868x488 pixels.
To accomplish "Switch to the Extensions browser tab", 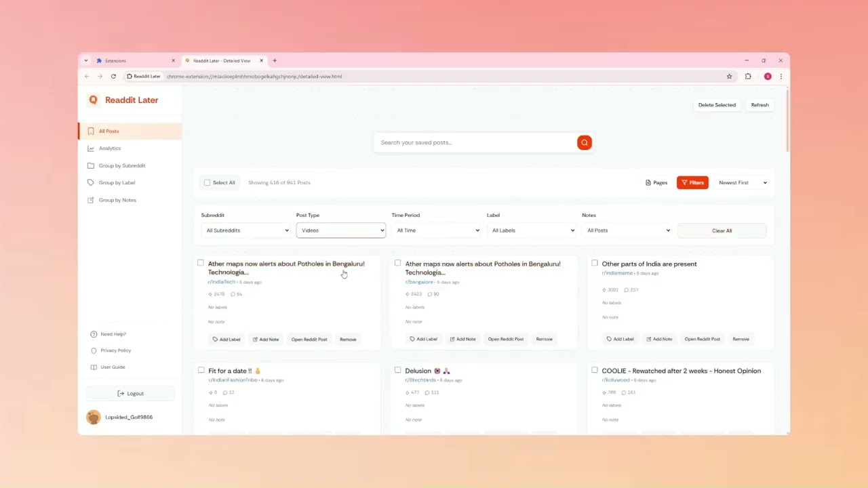I will [136, 60].
